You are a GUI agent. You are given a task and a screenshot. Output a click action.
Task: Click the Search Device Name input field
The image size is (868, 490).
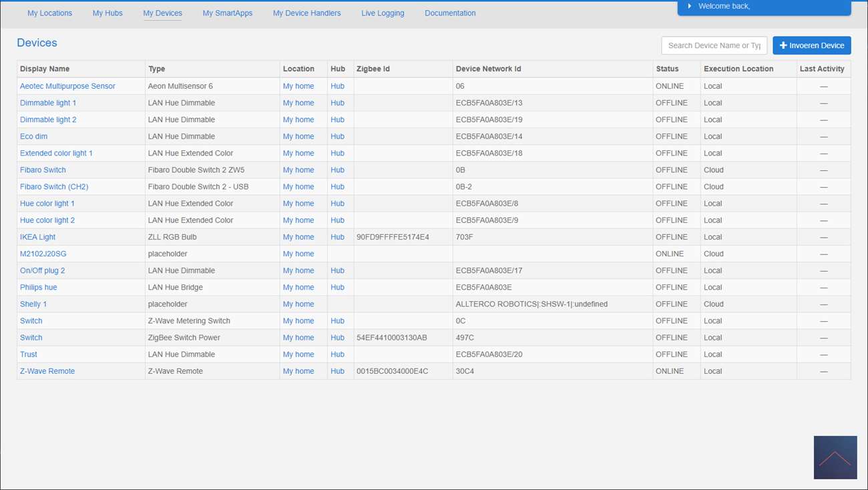[x=713, y=45]
